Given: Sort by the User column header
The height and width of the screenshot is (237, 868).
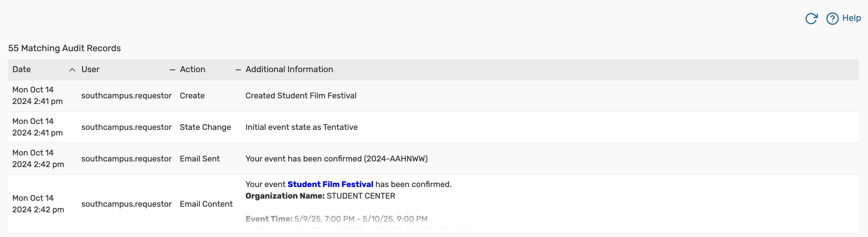Looking at the screenshot, I should [90, 69].
